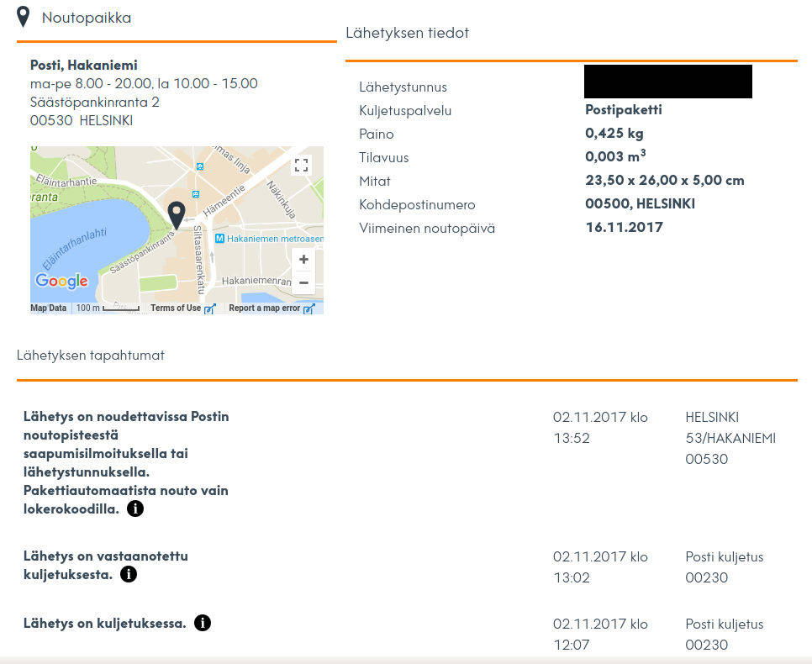This screenshot has width=812, height=664.
Task: Select the Lähetyksen tapahtumat section heading
Action: pos(90,355)
